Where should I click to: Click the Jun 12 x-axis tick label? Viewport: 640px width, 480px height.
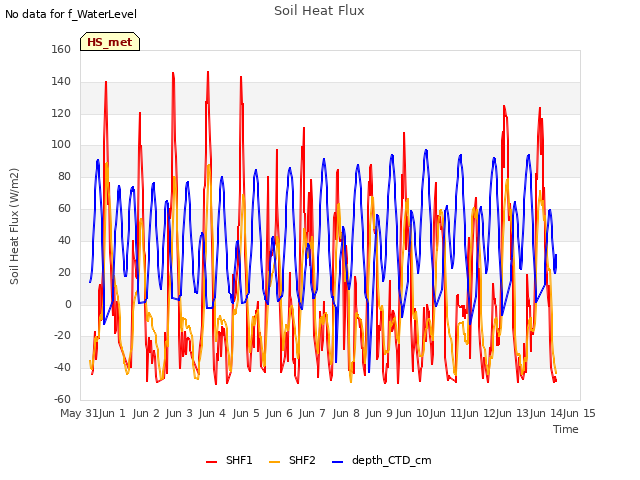point(479,413)
